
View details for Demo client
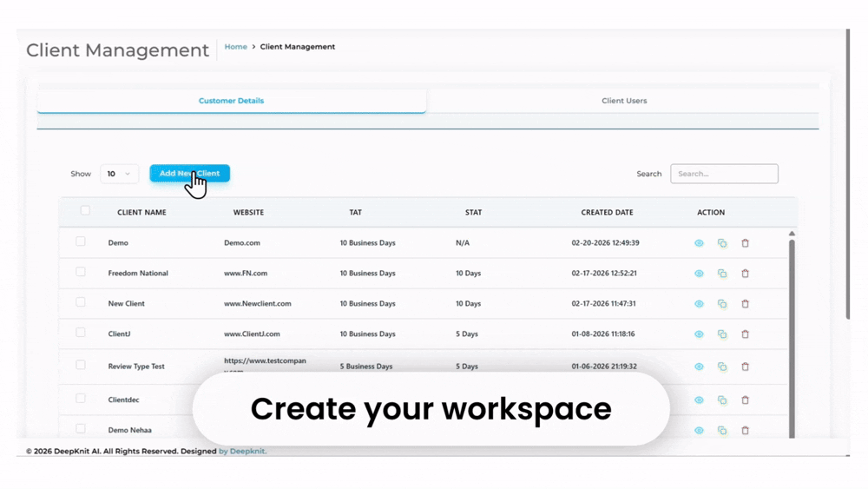(699, 243)
